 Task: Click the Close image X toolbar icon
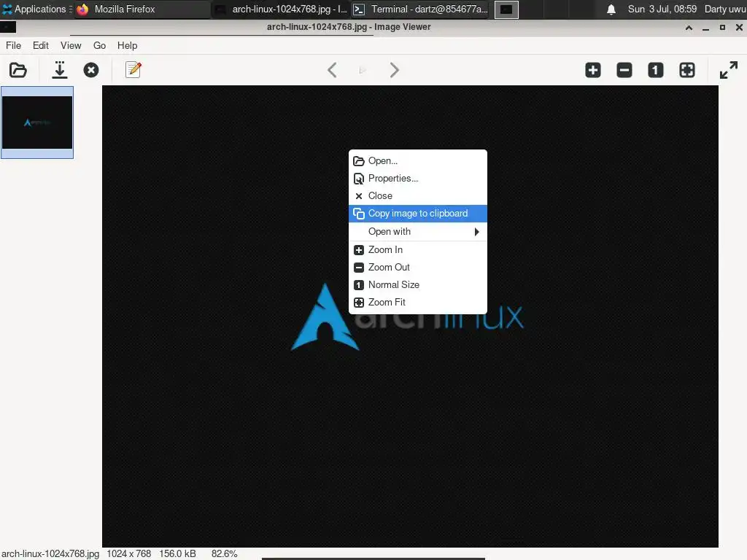pyautogui.click(x=91, y=70)
